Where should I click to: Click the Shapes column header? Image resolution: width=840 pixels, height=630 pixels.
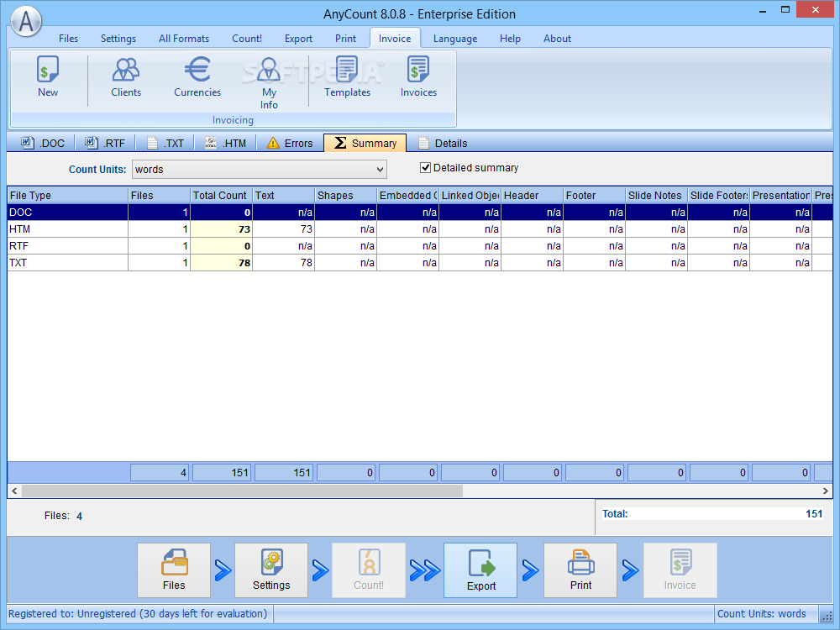tap(346, 196)
